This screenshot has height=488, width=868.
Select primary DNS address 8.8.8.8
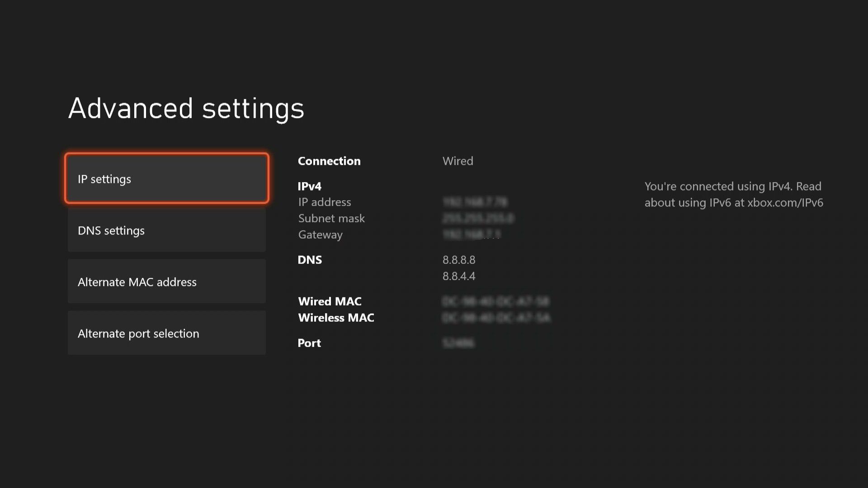tap(458, 260)
